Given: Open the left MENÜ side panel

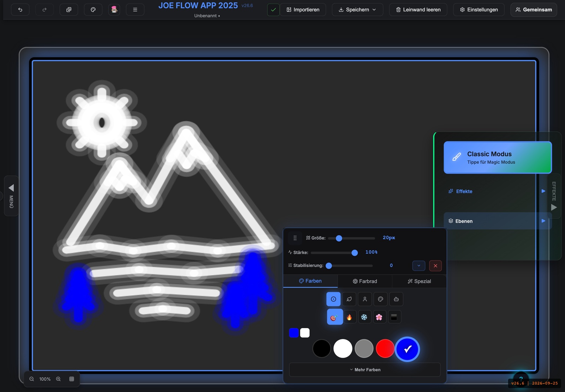Looking at the screenshot, I should 11,196.
